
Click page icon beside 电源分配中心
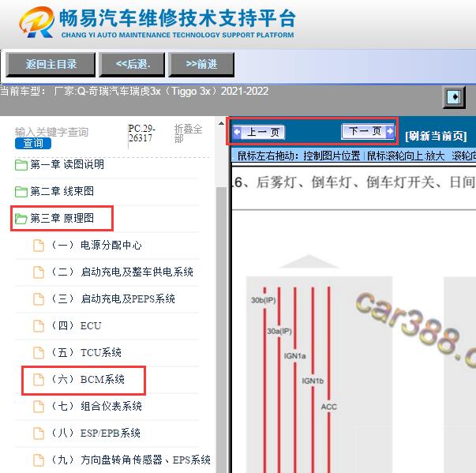tap(39, 246)
